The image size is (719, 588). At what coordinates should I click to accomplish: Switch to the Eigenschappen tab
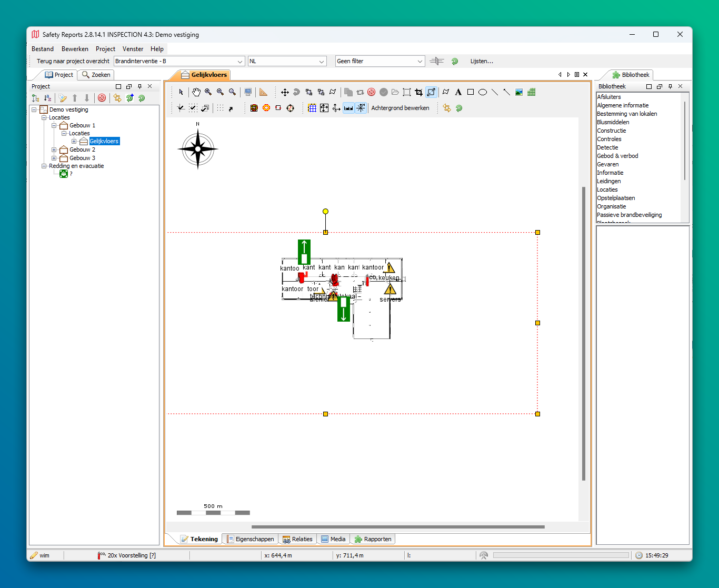point(251,539)
